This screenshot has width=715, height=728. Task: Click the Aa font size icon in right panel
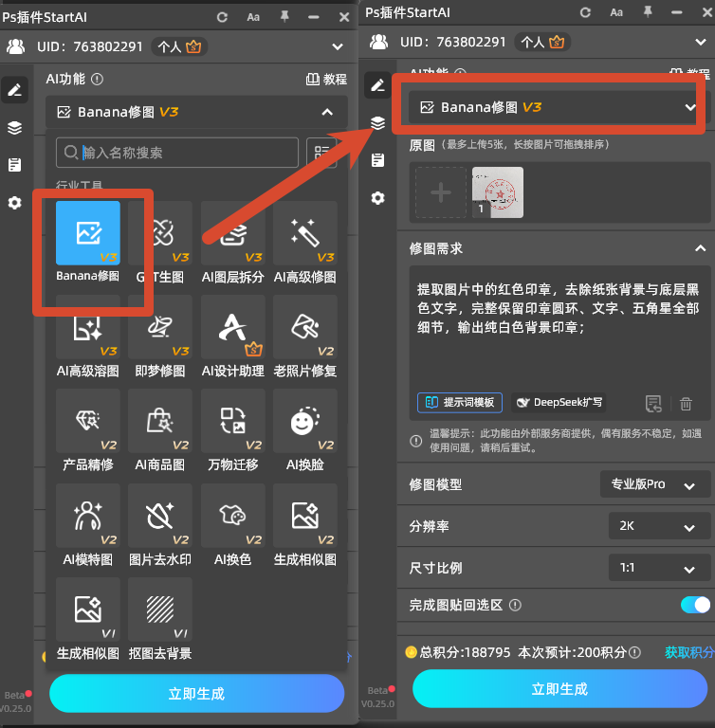(x=616, y=12)
